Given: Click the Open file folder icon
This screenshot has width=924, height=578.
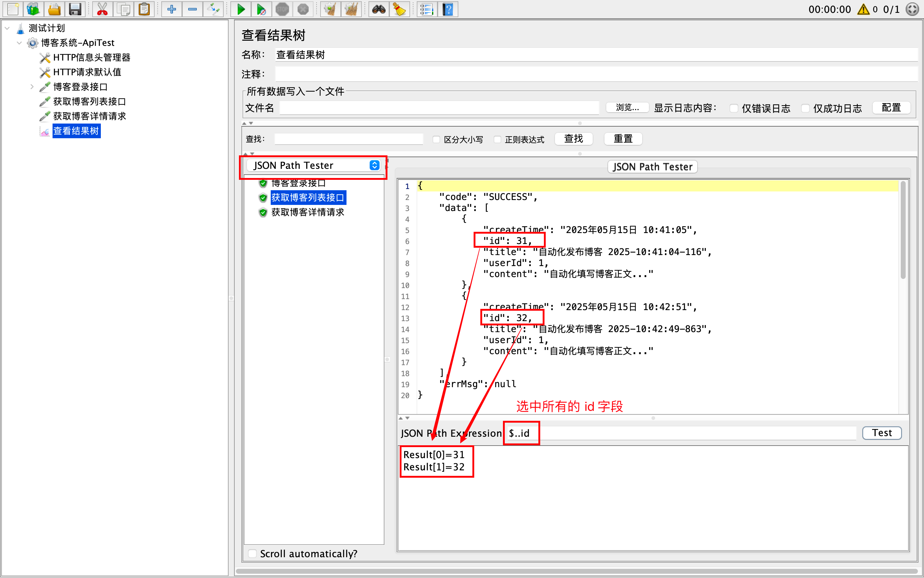Looking at the screenshot, I should [x=54, y=9].
